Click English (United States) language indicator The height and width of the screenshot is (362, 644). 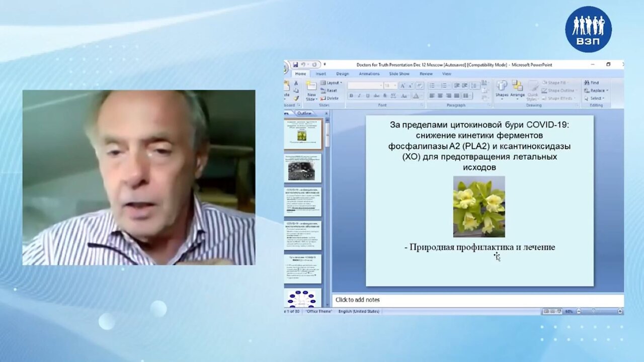tap(359, 311)
